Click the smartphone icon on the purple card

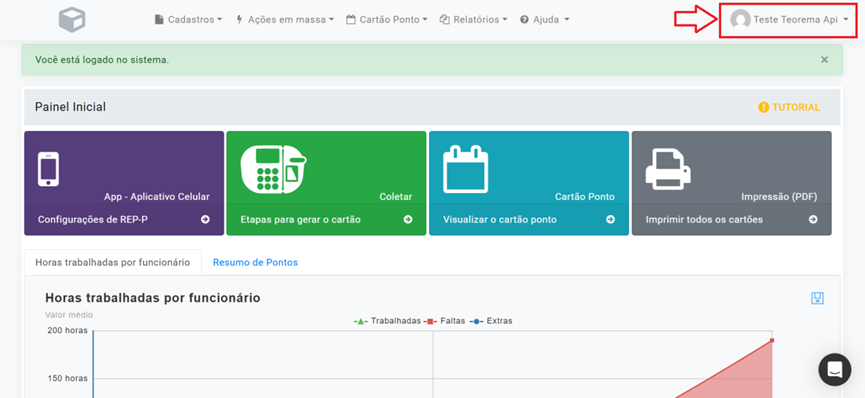pyautogui.click(x=49, y=169)
